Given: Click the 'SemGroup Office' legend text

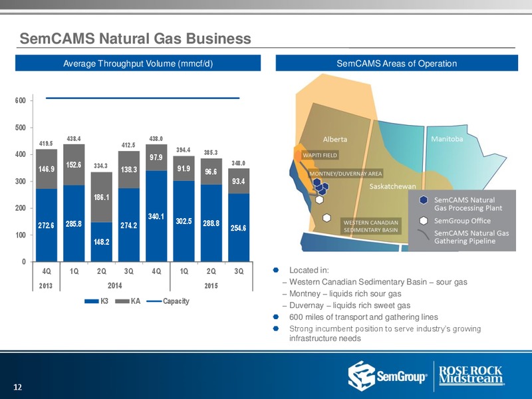Looking at the screenshot, I should click(x=462, y=221).
